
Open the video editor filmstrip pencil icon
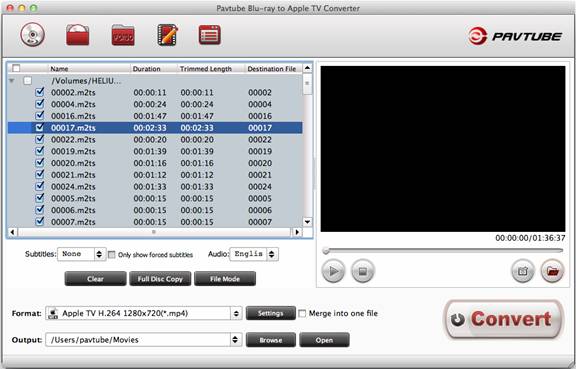pos(168,35)
